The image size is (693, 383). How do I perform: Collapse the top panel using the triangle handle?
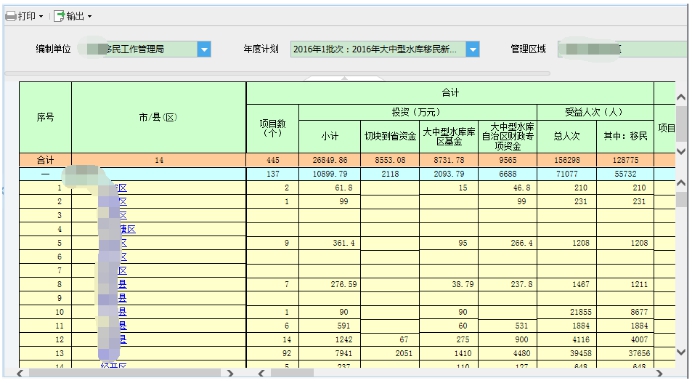(344, 78)
